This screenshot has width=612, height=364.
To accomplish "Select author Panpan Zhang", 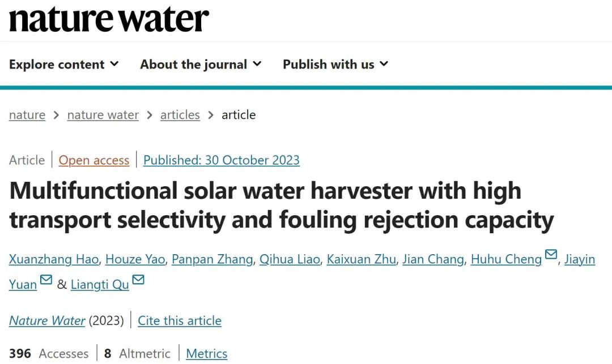I will coord(212,259).
